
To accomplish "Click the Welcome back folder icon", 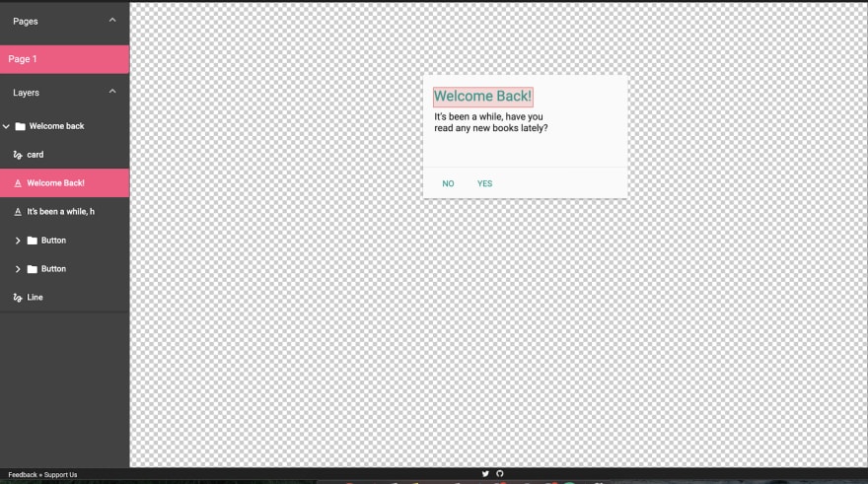I will point(21,126).
